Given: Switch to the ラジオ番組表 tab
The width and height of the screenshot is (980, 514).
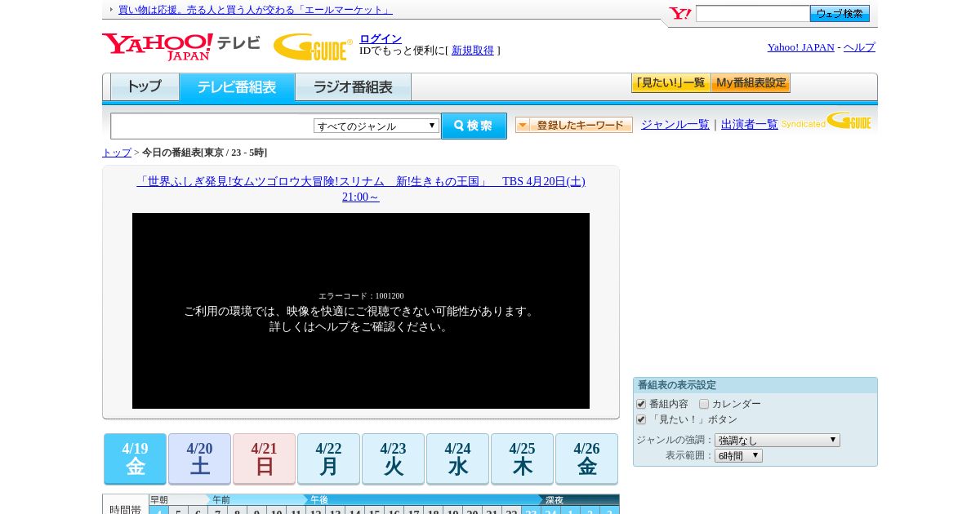Looking at the screenshot, I should (x=353, y=87).
